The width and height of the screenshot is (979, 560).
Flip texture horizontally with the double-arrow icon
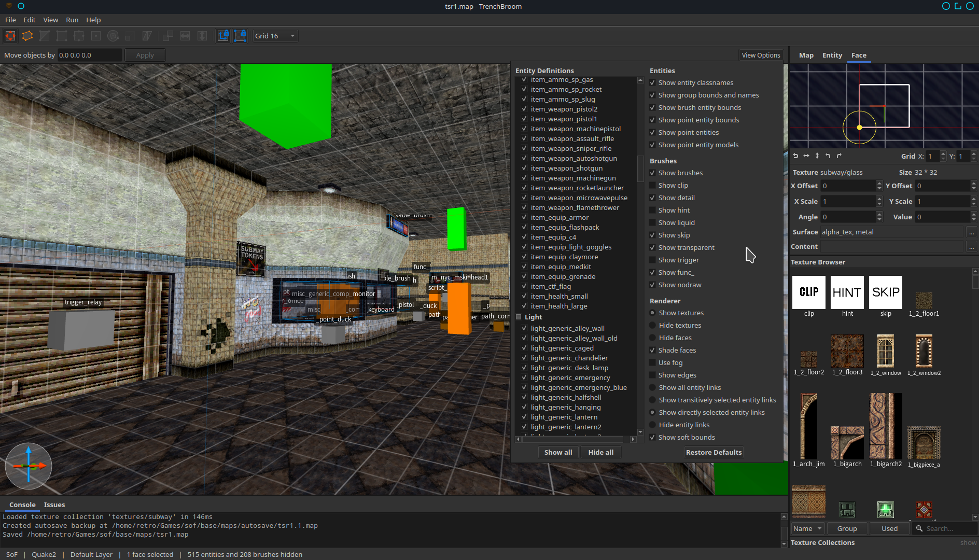click(x=806, y=156)
